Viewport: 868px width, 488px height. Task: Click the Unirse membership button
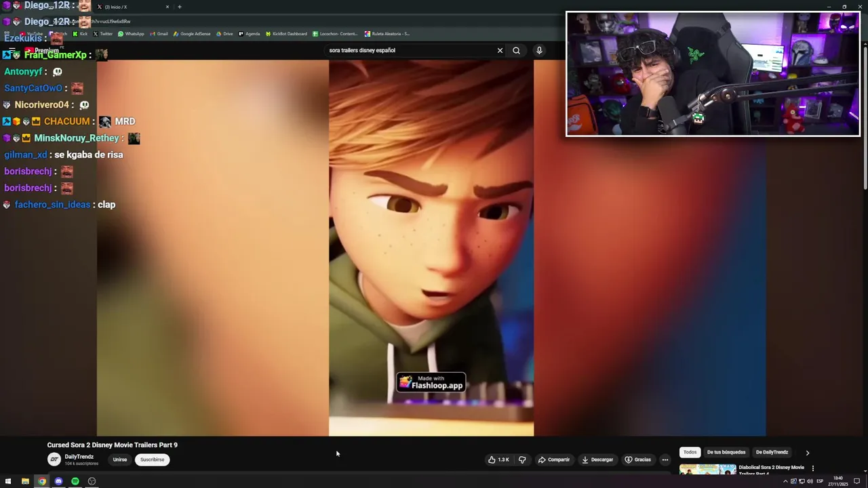click(x=120, y=460)
